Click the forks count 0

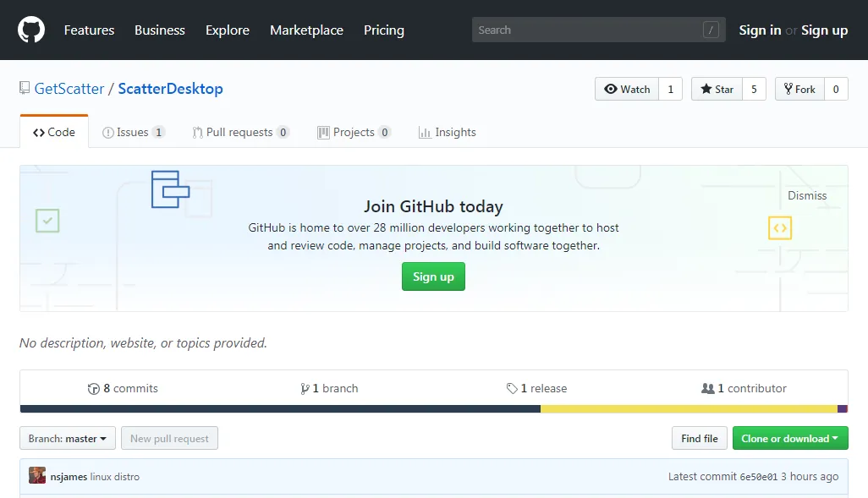[836, 89]
